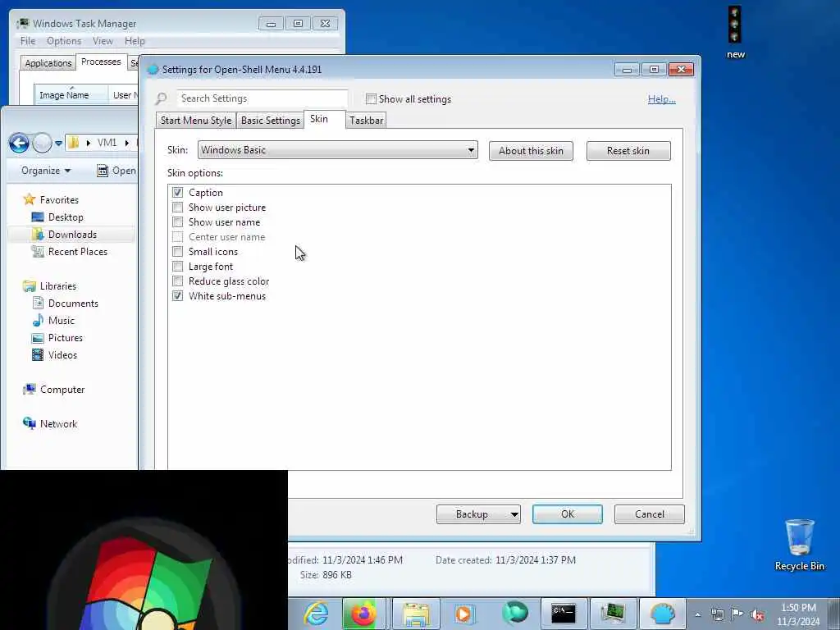
Task: Click the search magnifier icon in Settings
Action: 161,98
